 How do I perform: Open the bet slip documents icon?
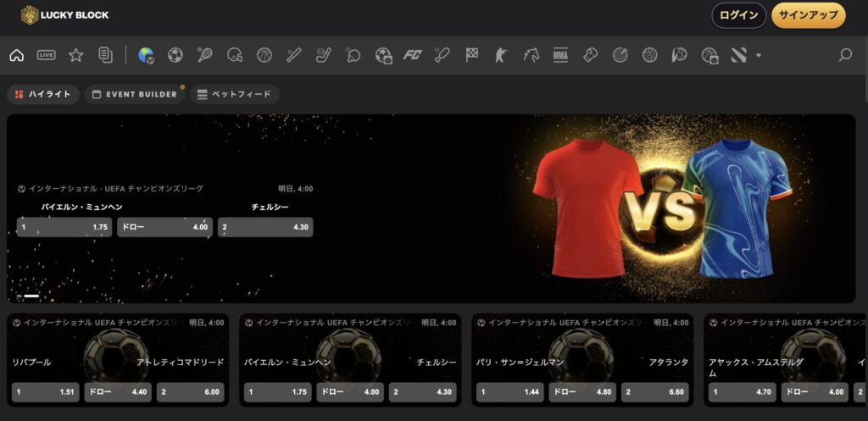click(x=105, y=55)
